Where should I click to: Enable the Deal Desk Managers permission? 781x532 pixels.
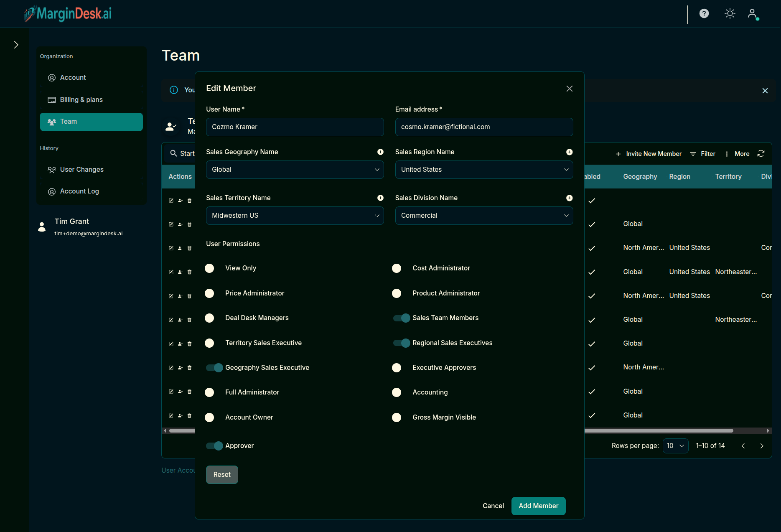(209, 318)
